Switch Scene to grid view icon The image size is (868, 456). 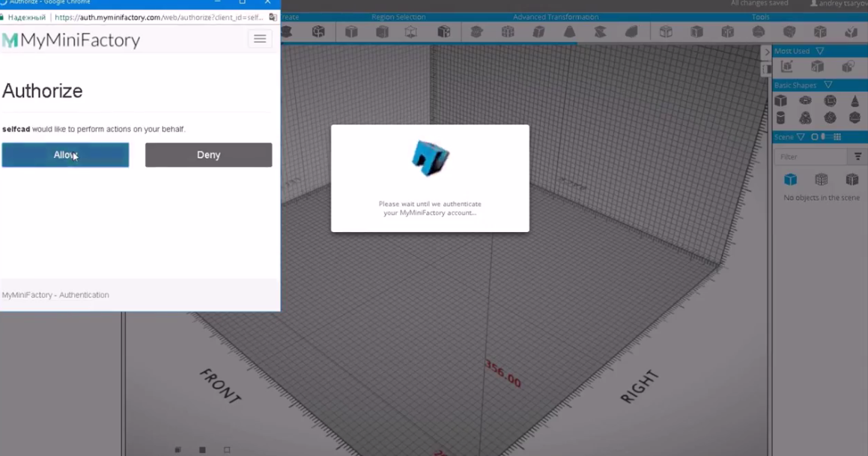tap(837, 137)
